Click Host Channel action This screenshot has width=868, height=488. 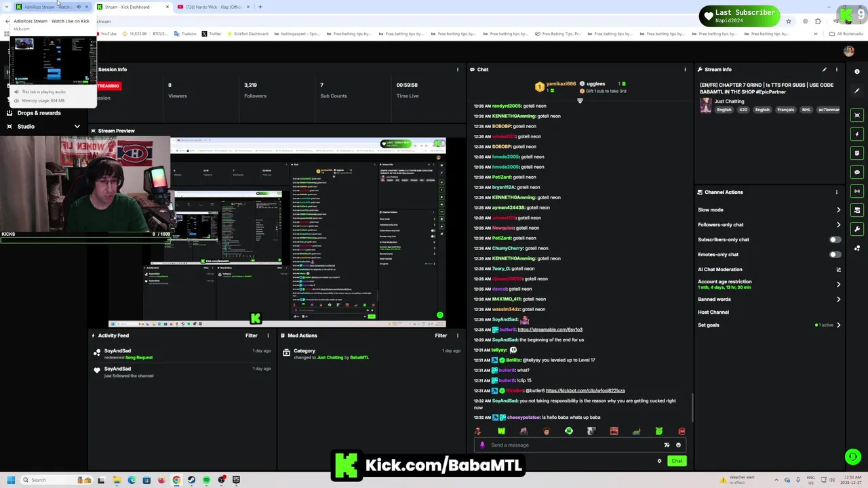[x=713, y=312]
